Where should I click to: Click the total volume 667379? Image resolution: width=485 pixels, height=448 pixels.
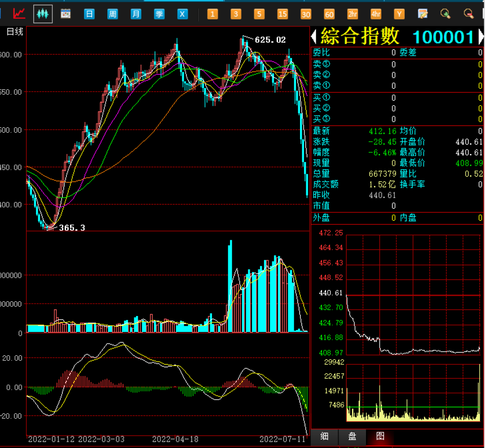pos(382,174)
